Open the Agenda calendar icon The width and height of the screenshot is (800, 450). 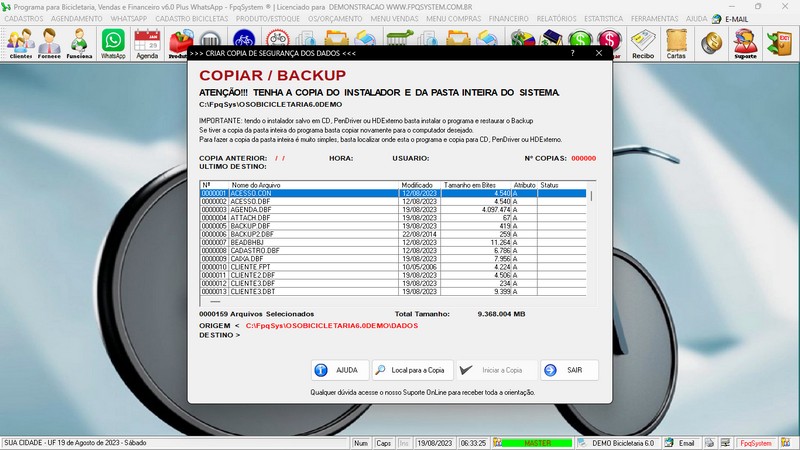(147, 44)
